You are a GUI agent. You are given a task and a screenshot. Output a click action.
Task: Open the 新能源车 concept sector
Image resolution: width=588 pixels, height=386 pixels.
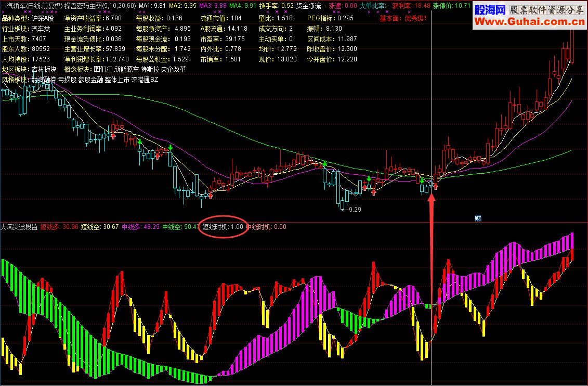pos(126,69)
